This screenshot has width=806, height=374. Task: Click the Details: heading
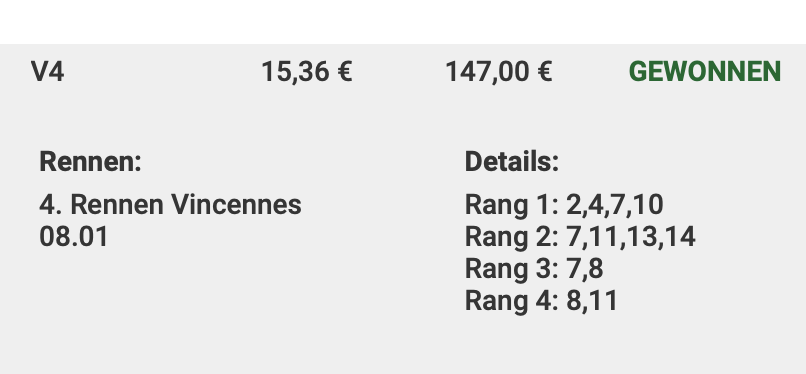coord(511,162)
